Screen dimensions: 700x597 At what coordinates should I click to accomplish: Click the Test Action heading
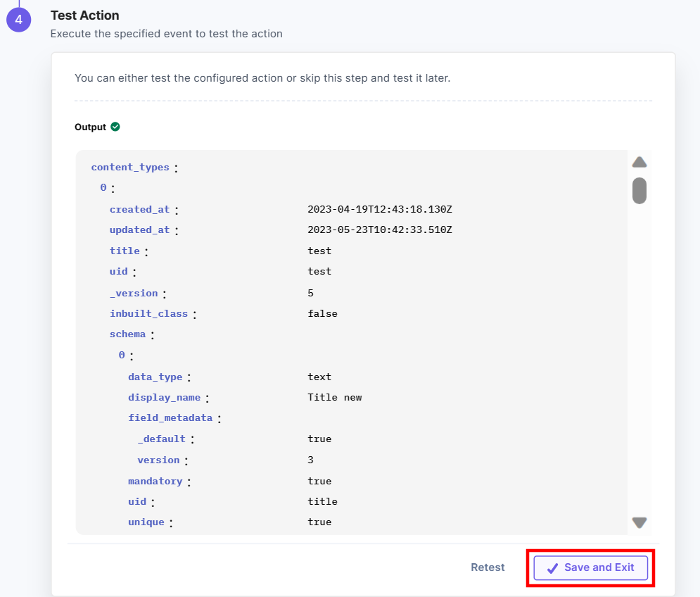tap(85, 16)
